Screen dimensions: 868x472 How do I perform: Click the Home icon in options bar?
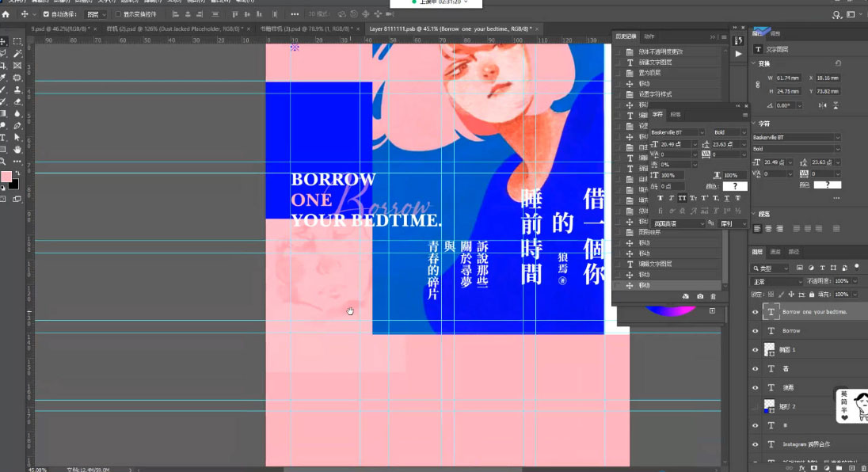6,14
